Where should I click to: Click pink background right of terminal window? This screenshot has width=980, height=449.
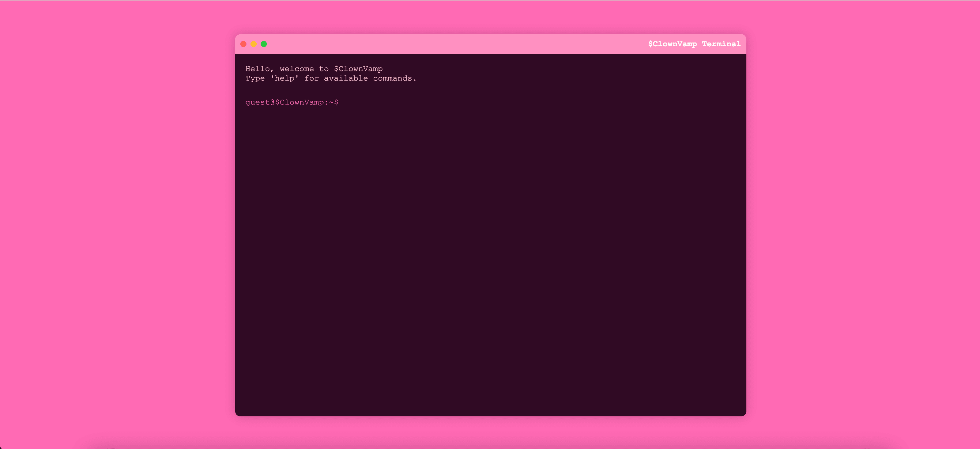[864, 229]
